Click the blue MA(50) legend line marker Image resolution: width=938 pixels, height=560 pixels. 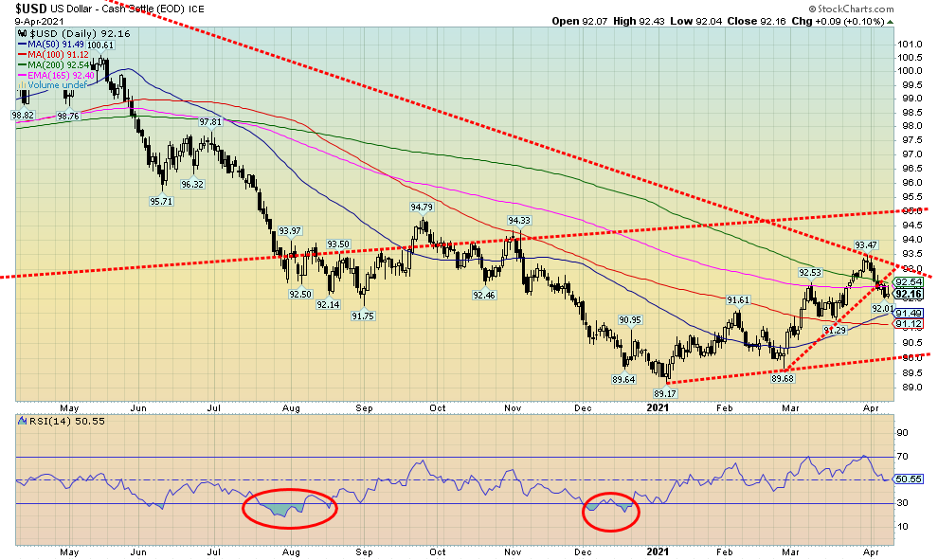tap(23, 44)
